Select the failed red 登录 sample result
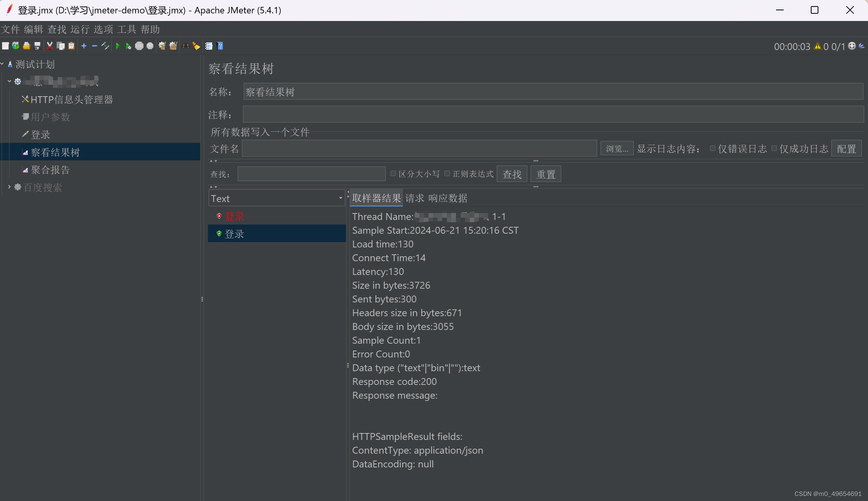The image size is (868, 501). [x=234, y=216]
